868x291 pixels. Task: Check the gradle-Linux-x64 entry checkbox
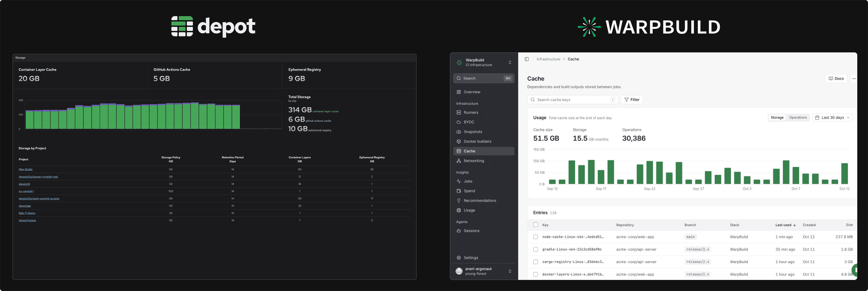[x=535, y=250]
